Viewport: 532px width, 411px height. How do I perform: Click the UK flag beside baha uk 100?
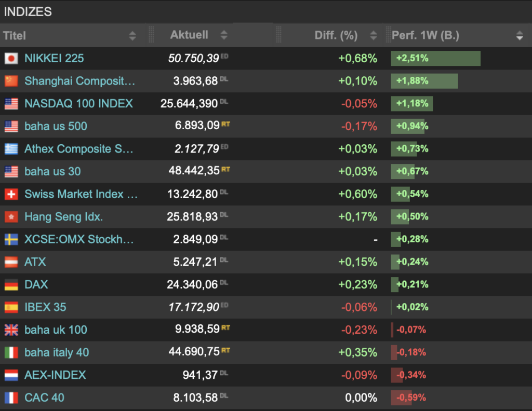coord(11,330)
